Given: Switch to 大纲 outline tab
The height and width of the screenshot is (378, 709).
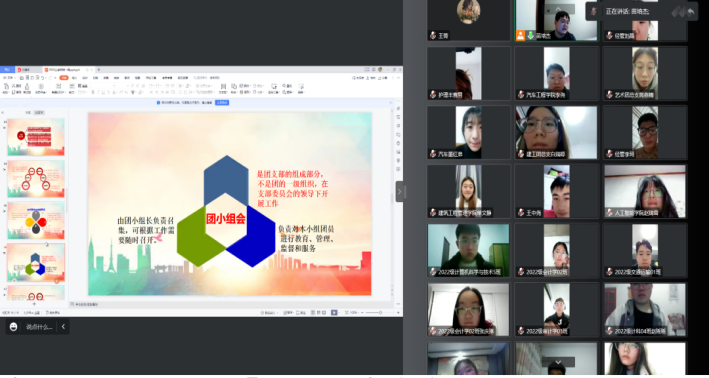Looking at the screenshot, I should [x=28, y=112].
